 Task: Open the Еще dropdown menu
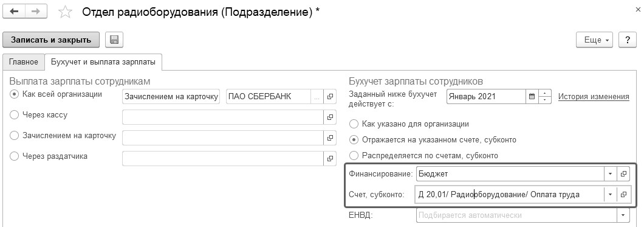click(594, 40)
